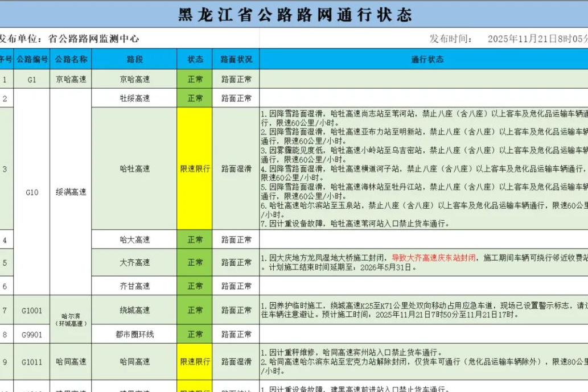Screen dimensions: 588x392
Task: Click the yellow 限速限行 cell for 哈牡高速
Action: click(195, 169)
